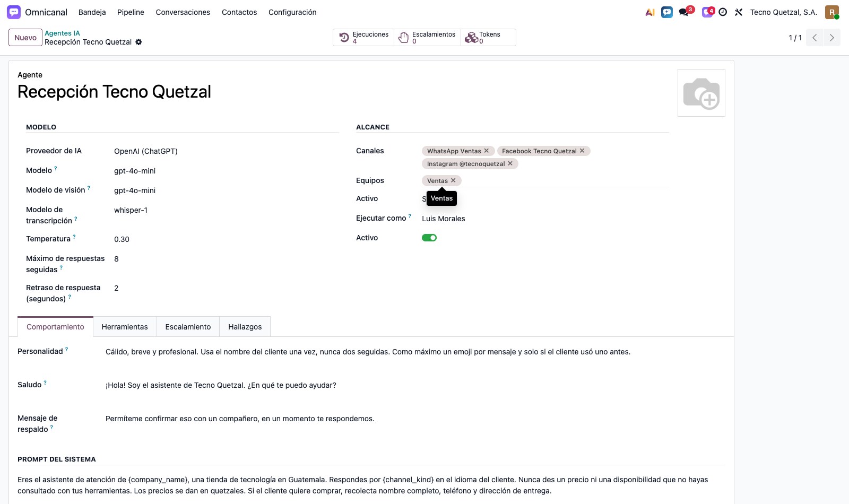This screenshot has height=504, width=849.
Task: Edit the whisper-1 transcription model field
Action: point(226,210)
